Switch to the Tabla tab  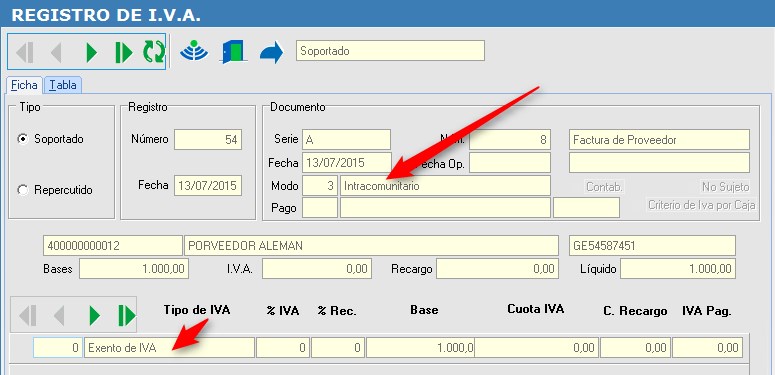tap(63, 85)
